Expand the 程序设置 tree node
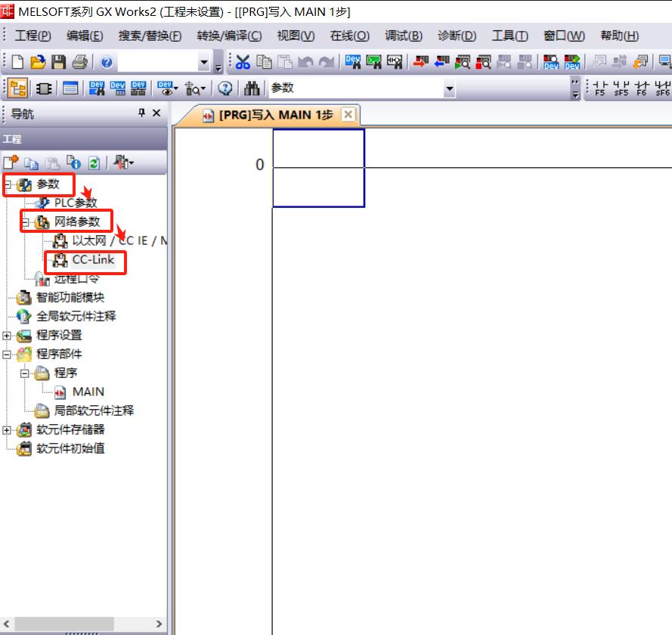 click(7, 336)
